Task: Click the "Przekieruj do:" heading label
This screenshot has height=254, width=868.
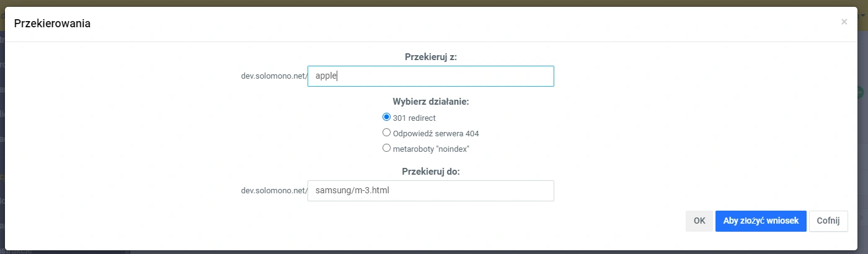Action: (x=430, y=172)
